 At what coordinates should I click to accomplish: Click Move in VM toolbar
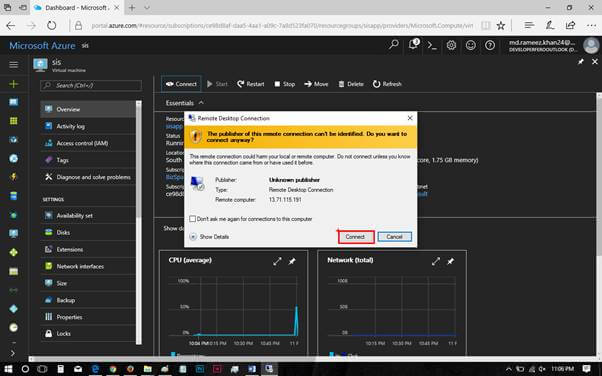pos(316,84)
